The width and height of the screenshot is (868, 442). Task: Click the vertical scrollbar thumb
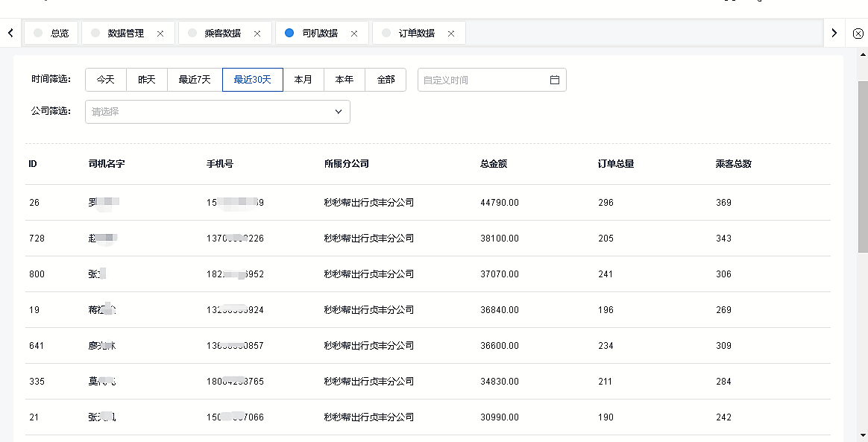(863, 164)
